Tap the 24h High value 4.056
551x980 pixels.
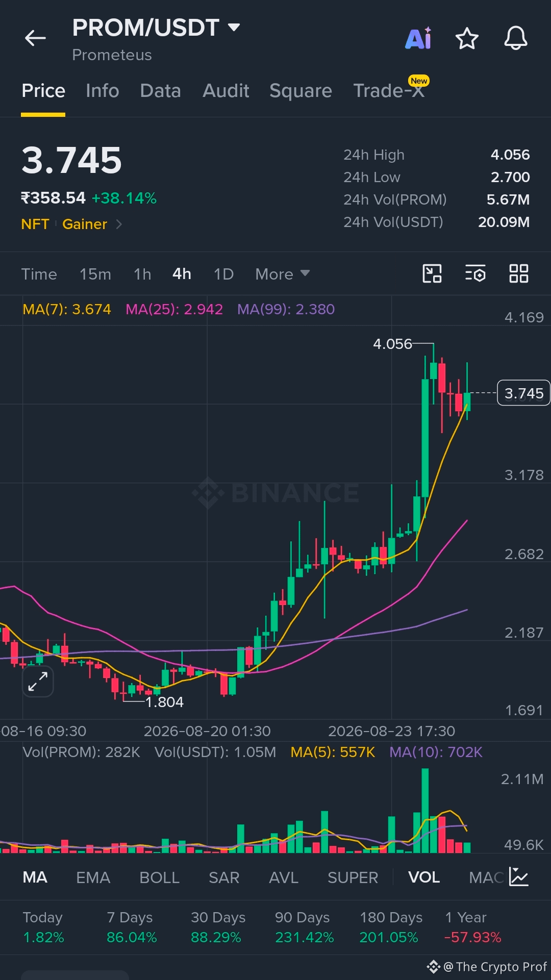coord(510,155)
